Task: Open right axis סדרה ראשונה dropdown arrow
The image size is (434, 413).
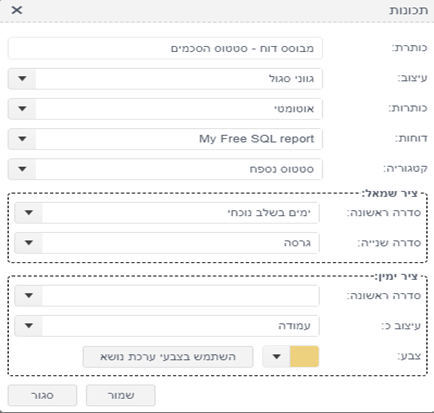Action: pyautogui.click(x=29, y=295)
